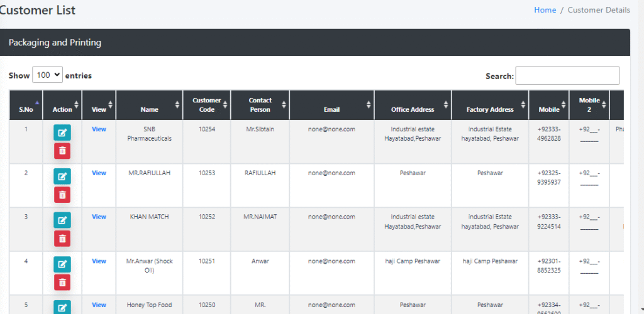Sort customers by Name column
Screen dimensions: 644x314
pos(150,106)
